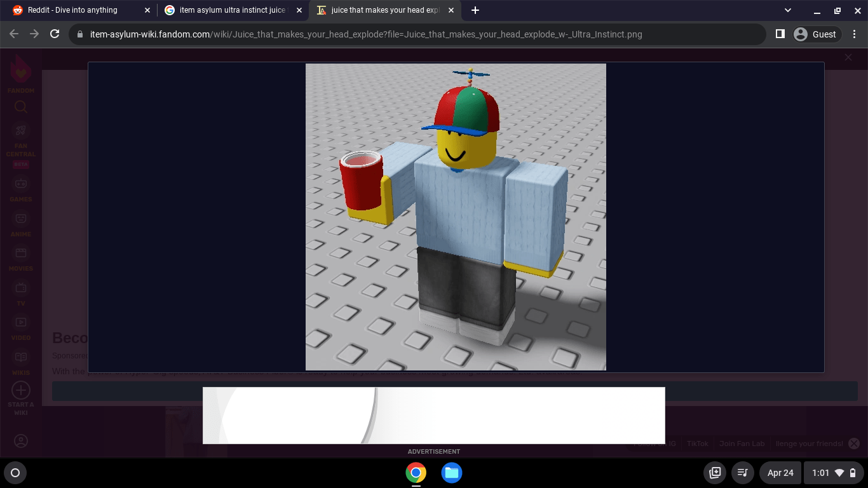This screenshot has width=868, height=488.
Task: View site information via the lock icon
Action: click(x=80, y=34)
